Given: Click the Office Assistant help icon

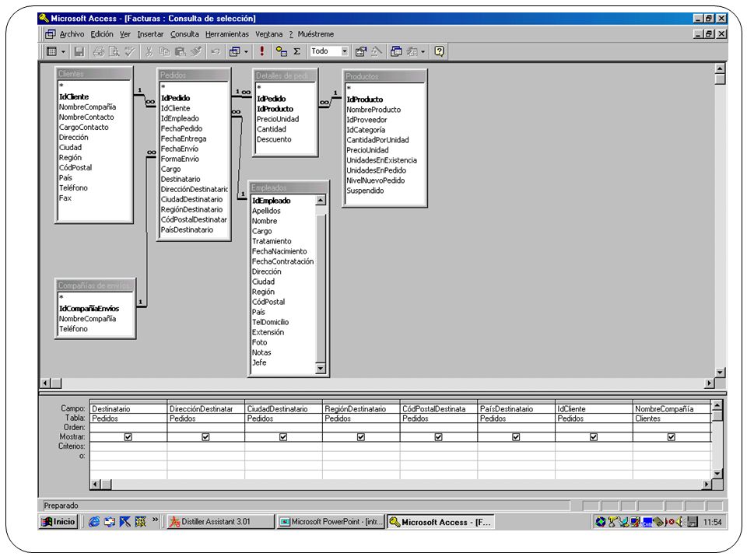Looking at the screenshot, I should (x=439, y=51).
